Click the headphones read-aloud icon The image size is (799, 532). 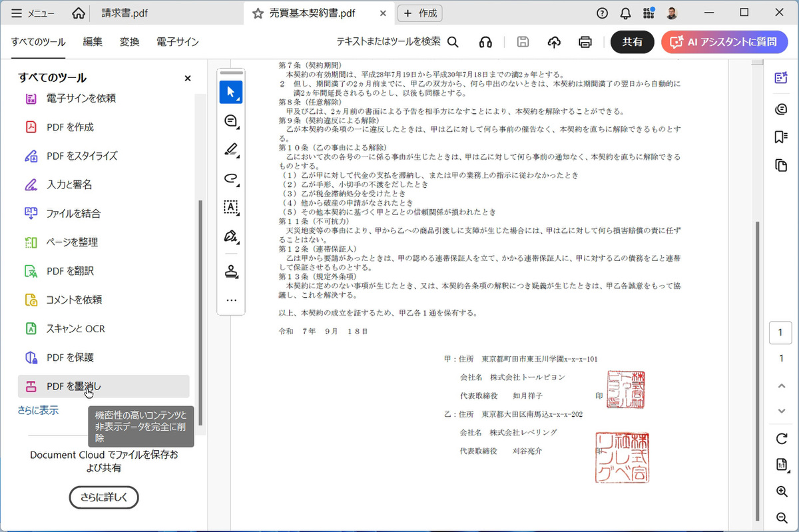[485, 42]
